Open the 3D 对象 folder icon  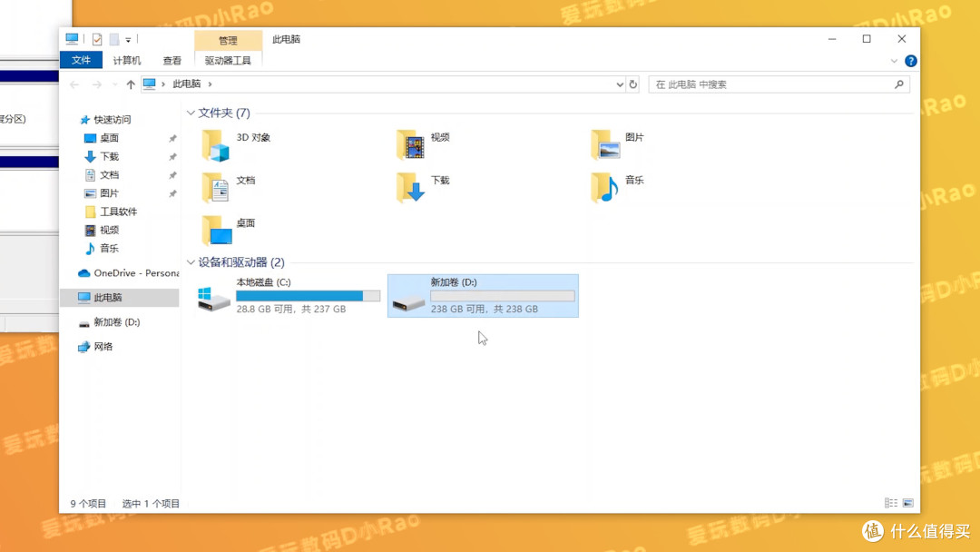pyautogui.click(x=216, y=145)
